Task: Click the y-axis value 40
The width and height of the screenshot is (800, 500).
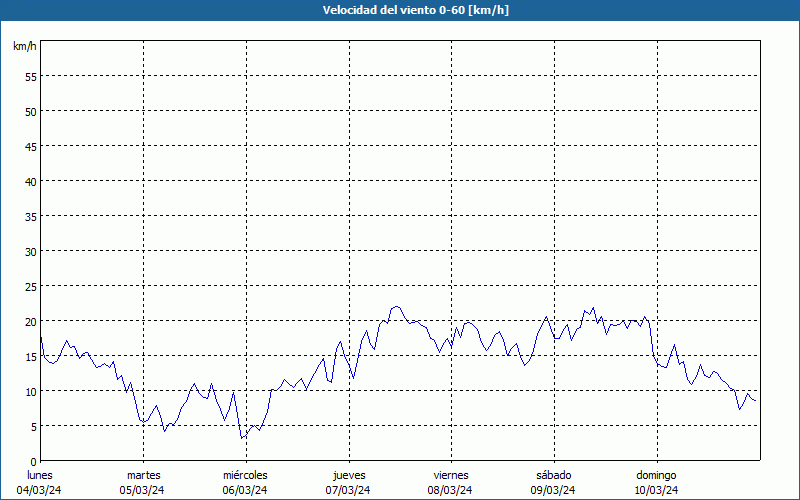Action: (x=31, y=181)
